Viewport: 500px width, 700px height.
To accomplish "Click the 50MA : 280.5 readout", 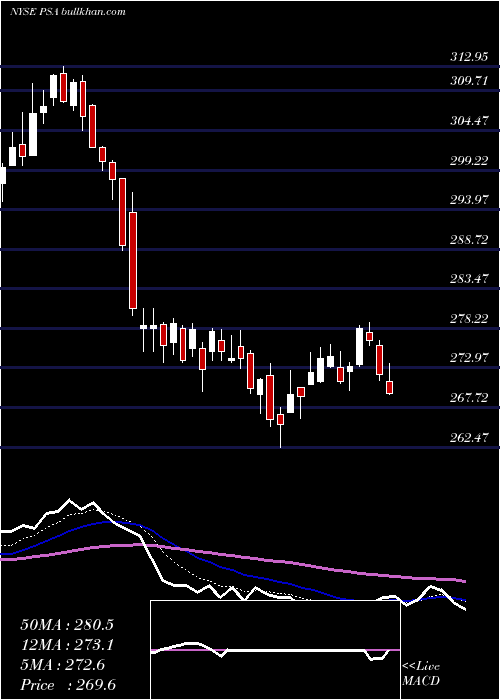I will [67, 625].
